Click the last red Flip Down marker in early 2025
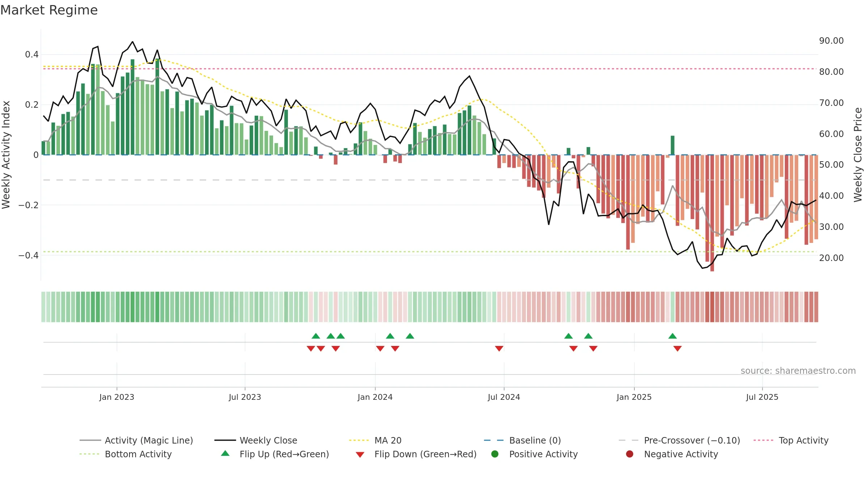The height and width of the screenshot is (488, 868). click(677, 348)
